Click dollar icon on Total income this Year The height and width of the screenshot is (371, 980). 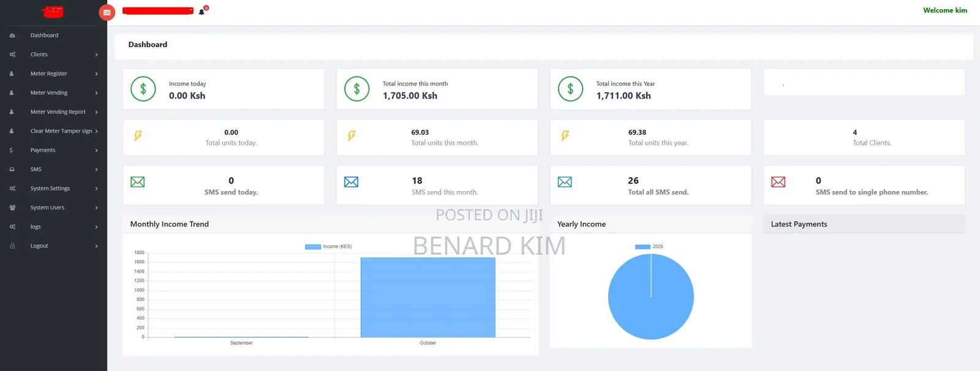pyautogui.click(x=570, y=89)
